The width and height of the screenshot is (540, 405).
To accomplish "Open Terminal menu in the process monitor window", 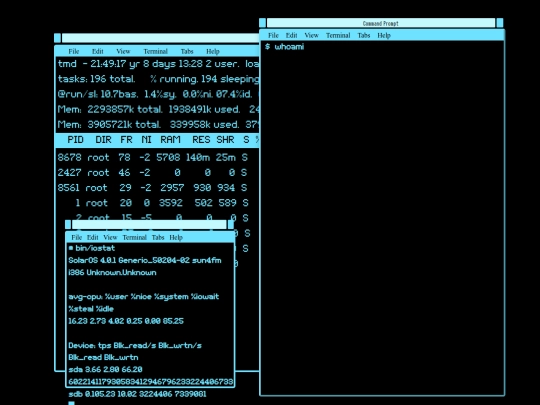I will (x=155, y=51).
